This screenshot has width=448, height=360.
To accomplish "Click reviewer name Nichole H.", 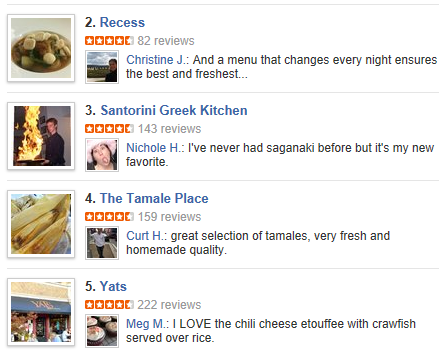I will click(x=153, y=148).
